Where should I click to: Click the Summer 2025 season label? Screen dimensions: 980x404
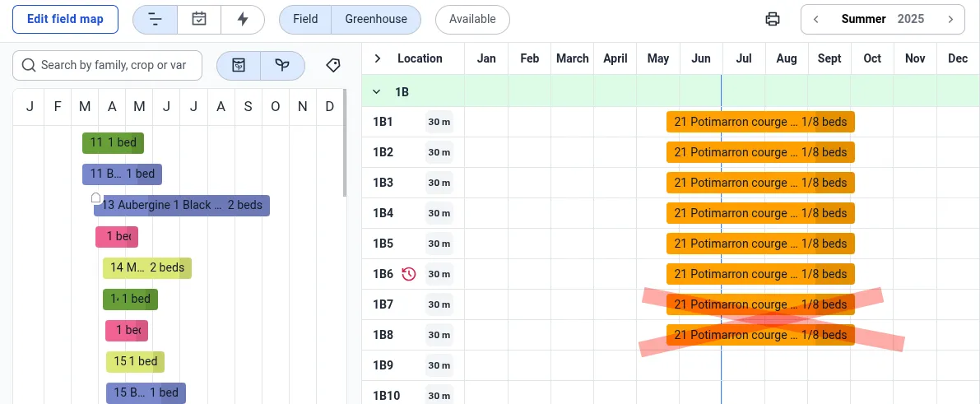pos(882,20)
